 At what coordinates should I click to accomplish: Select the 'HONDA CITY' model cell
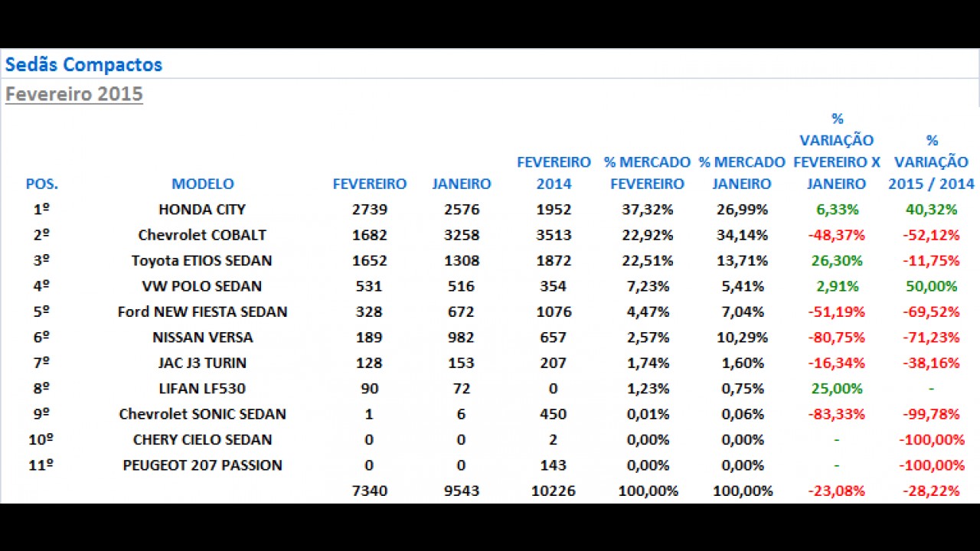202,210
